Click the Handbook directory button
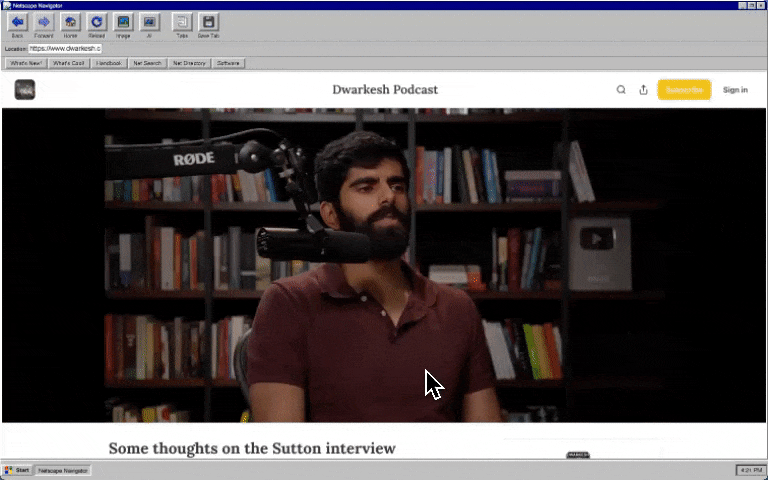This screenshot has width=768, height=480. pos(109,63)
